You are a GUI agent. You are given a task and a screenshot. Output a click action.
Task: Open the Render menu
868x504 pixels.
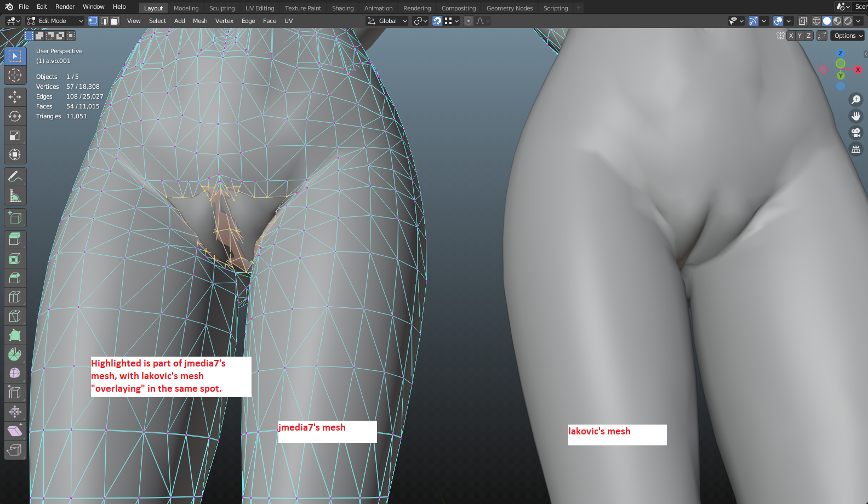coord(65,7)
